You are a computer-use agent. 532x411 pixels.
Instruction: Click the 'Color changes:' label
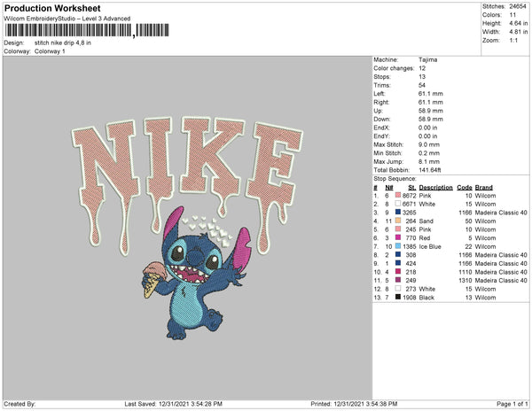tap(394, 68)
